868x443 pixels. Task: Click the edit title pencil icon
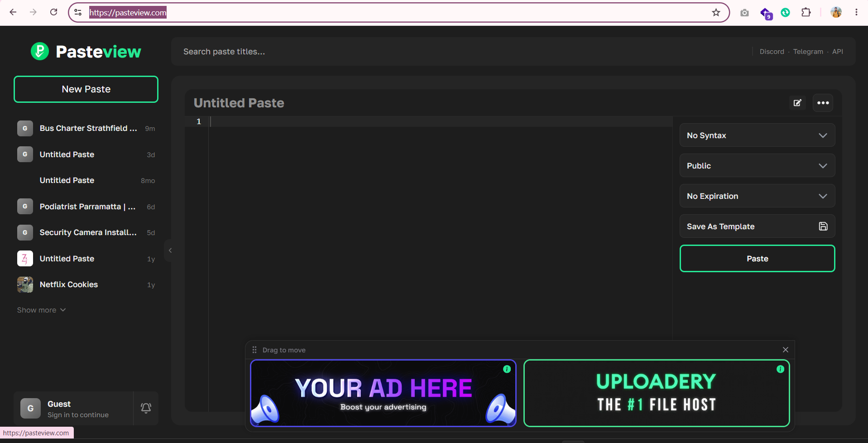coord(797,103)
